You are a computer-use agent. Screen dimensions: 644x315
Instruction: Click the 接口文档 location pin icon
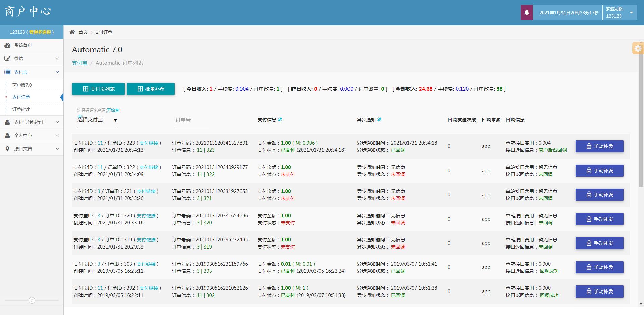tap(7, 149)
